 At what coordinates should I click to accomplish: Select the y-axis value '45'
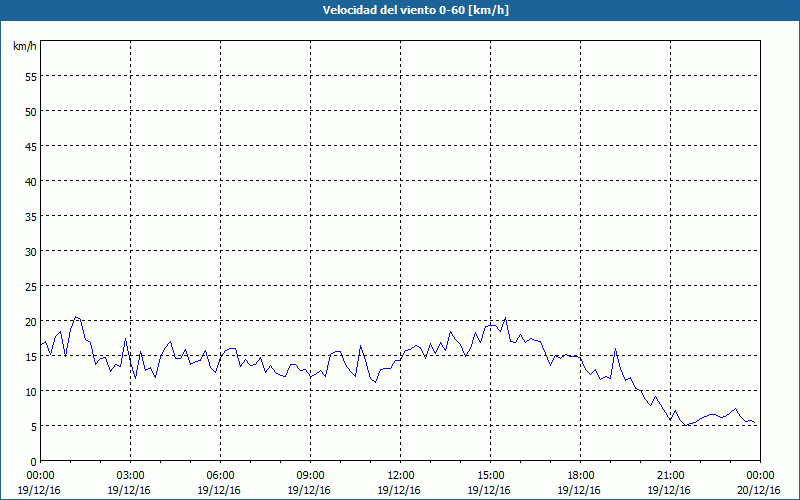31,146
